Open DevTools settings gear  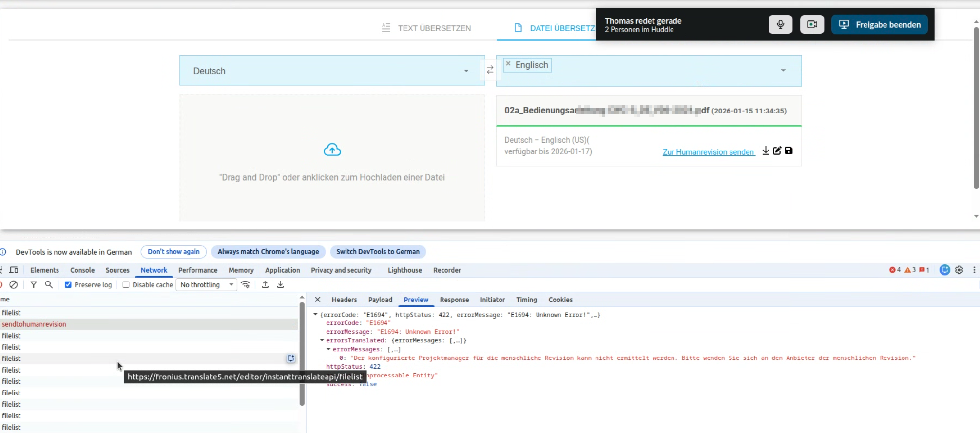959,270
